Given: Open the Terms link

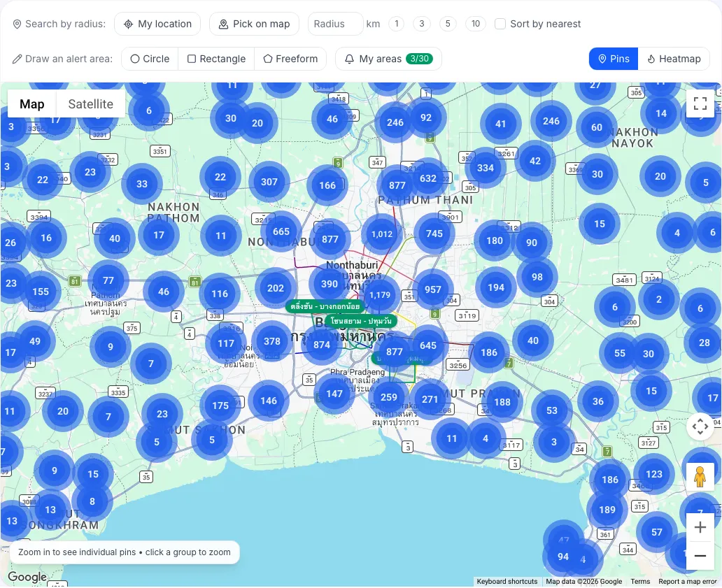Looking at the screenshot, I should [640, 582].
